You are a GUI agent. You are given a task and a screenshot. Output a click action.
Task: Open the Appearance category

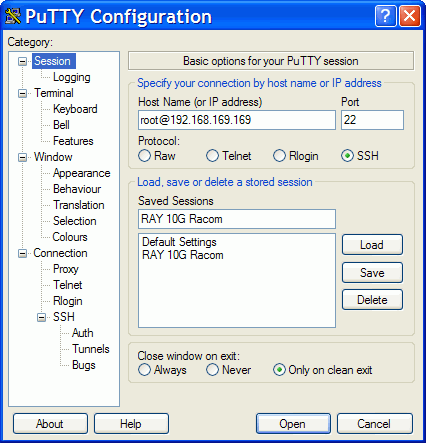pyautogui.click(x=81, y=173)
